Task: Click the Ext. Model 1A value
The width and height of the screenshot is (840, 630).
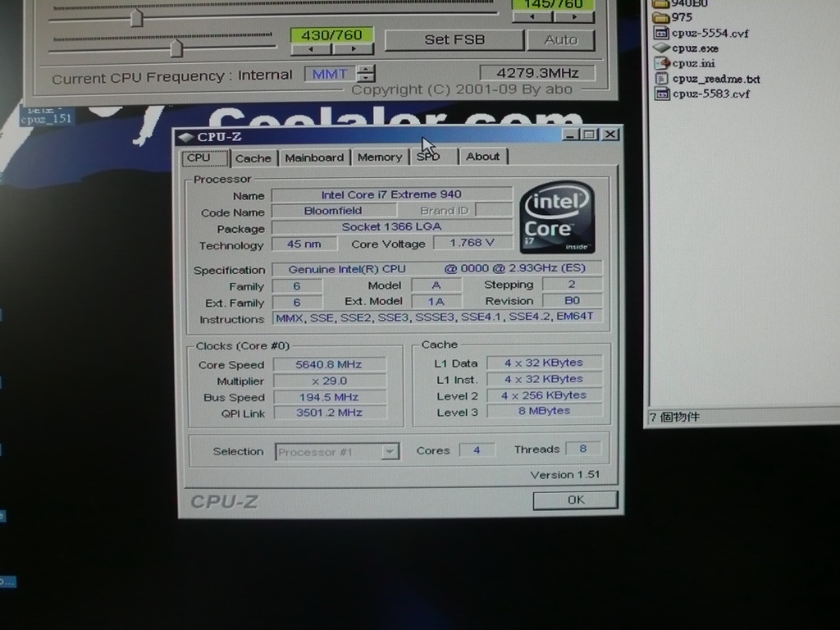Action: (x=436, y=301)
